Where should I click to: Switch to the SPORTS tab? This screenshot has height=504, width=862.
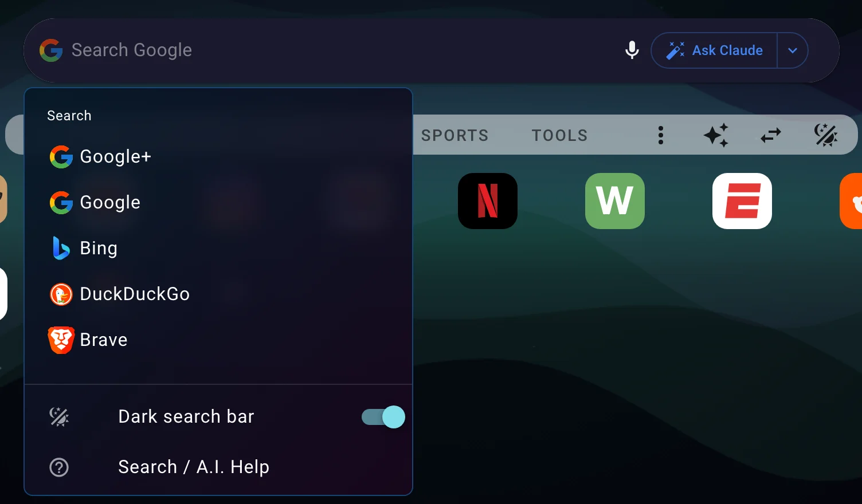pos(454,135)
